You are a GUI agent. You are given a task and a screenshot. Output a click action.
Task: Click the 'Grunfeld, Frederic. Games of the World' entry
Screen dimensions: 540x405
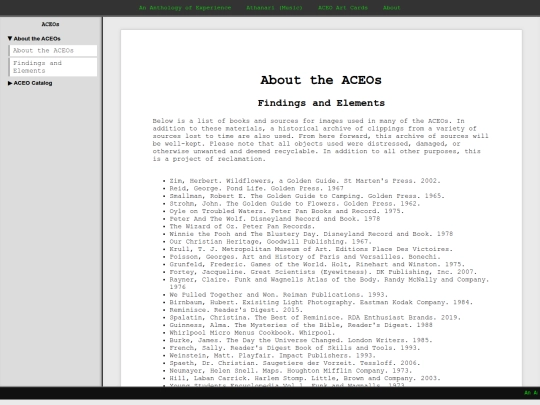317,264
